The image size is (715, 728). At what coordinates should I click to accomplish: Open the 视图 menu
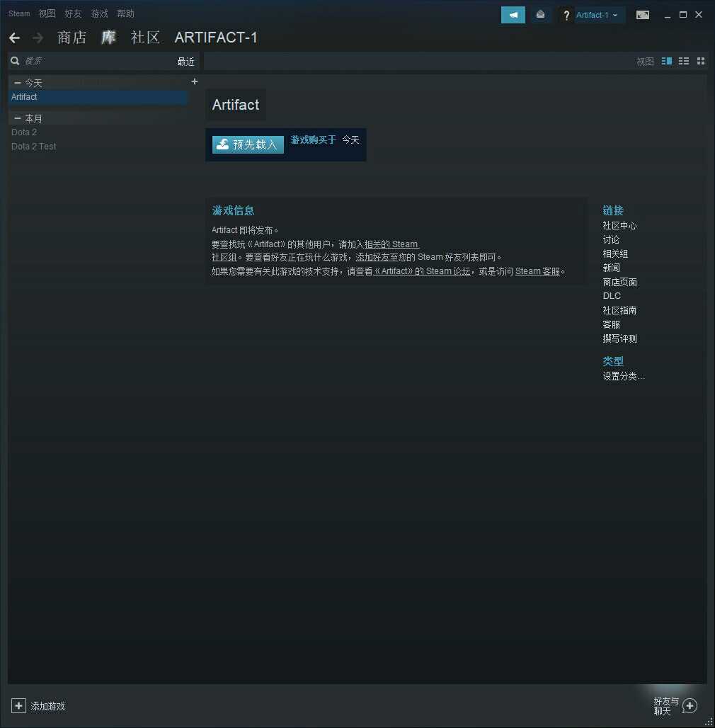click(47, 13)
